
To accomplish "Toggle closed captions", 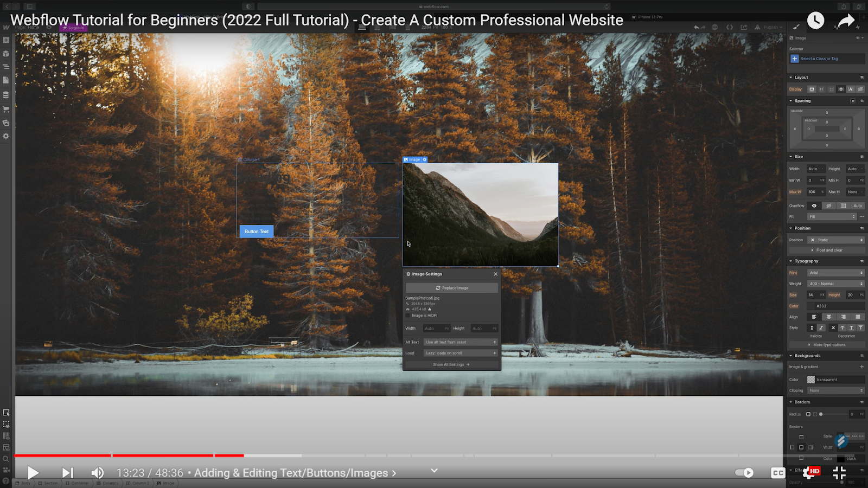I will tap(778, 473).
